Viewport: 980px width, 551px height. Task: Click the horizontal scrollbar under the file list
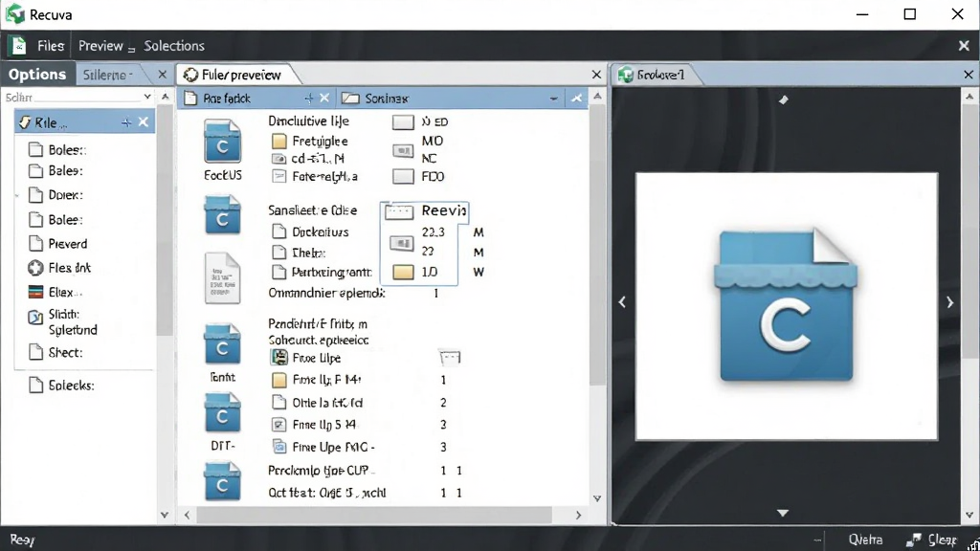[374, 515]
